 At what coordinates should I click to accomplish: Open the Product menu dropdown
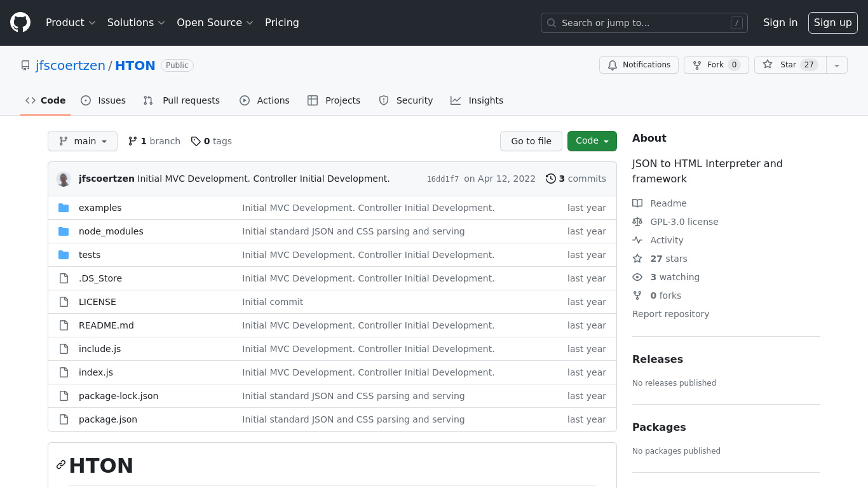point(71,23)
